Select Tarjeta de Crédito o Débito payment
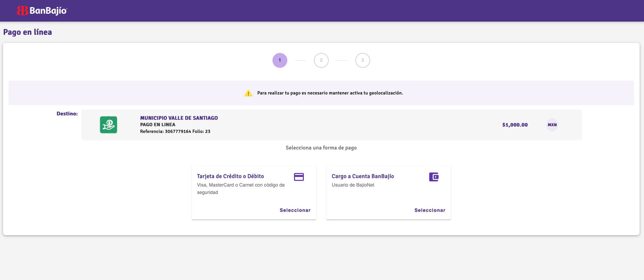 (295, 210)
